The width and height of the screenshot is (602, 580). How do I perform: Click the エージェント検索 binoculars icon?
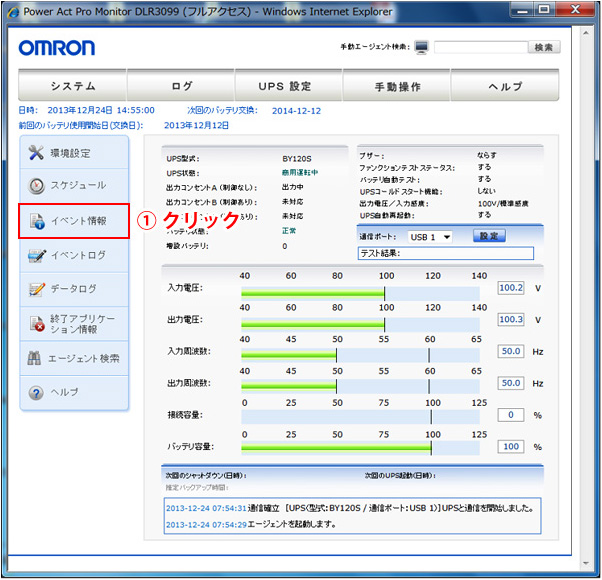pyautogui.click(x=36, y=358)
